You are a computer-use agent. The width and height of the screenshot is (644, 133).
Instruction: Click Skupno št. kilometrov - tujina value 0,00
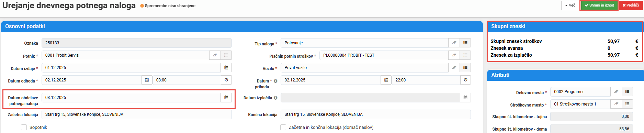(x=591, y=117)
